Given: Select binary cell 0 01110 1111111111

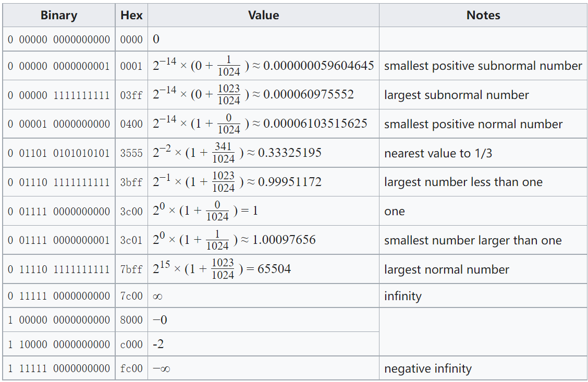Looking at the screenshot, I should point(59,182).
